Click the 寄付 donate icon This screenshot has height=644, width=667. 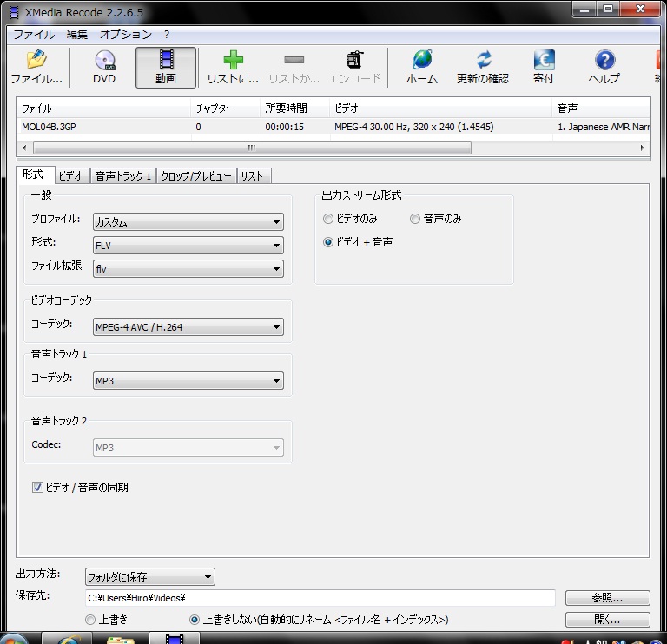[544, 61]
